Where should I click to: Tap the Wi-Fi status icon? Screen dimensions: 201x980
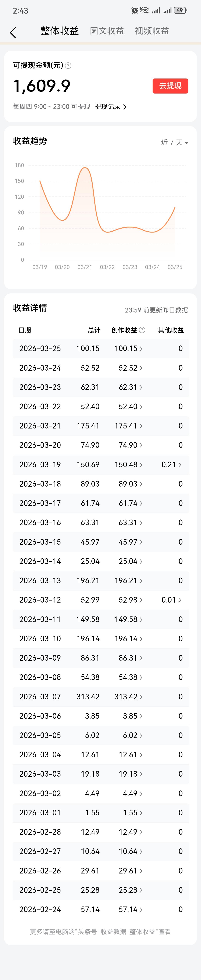[x=144, y=11]
